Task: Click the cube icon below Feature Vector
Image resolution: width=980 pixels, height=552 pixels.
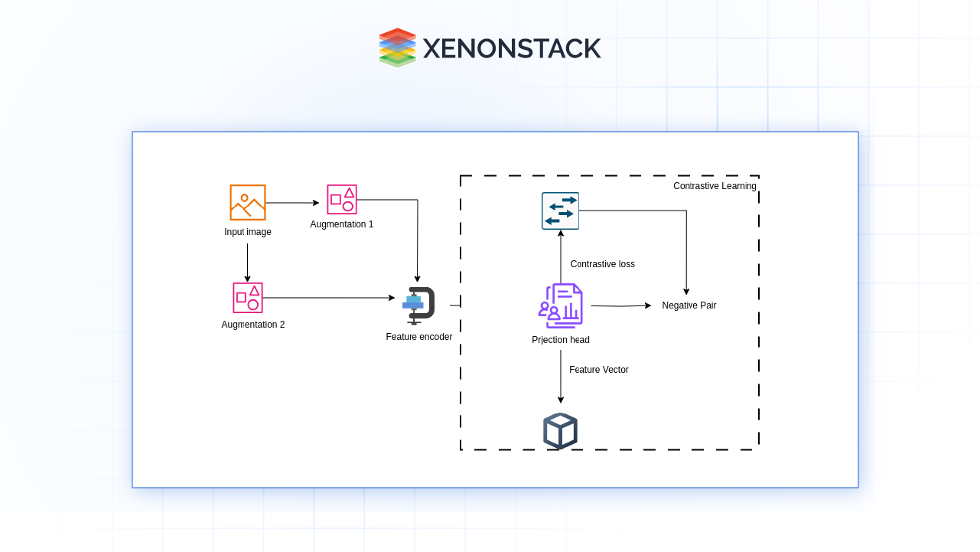Action: pos(560,431)
